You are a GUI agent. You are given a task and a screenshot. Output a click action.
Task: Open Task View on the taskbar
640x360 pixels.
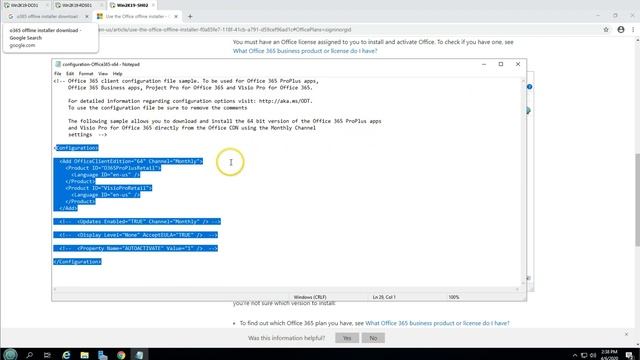(x=47, y=355)
